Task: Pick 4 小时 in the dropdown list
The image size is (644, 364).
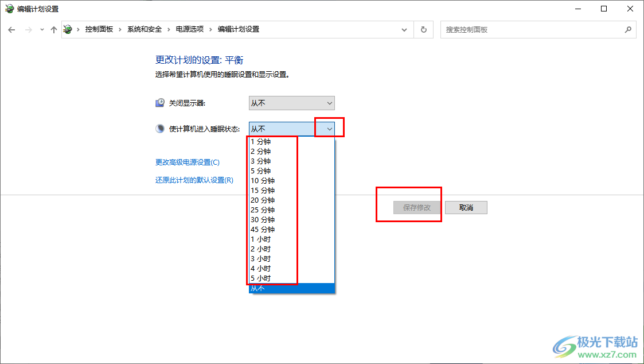Action: 292,269
